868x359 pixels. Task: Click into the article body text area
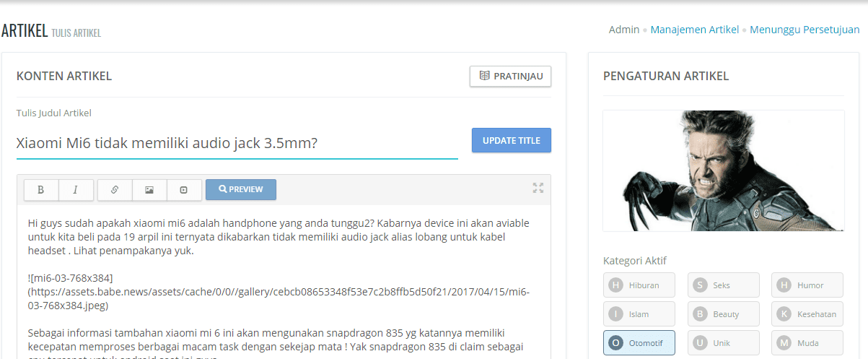tap(284, 282)
